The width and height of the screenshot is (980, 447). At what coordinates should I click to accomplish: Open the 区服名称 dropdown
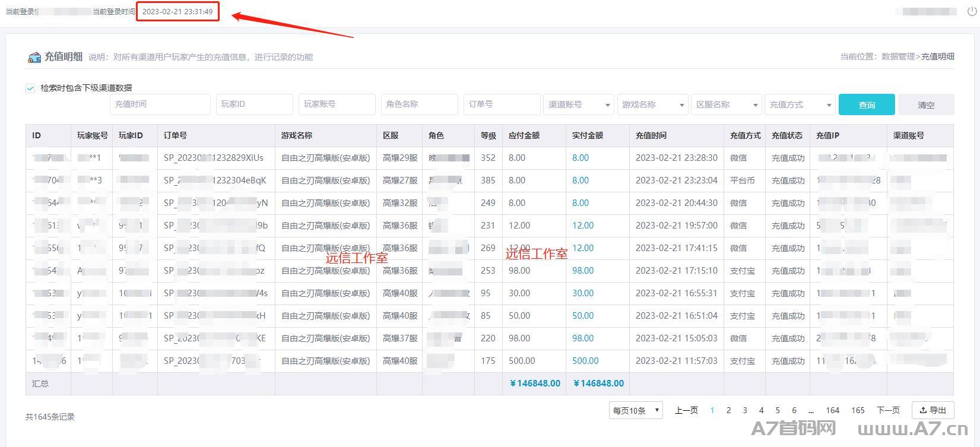pyautogui.click(x=727, y=104)
